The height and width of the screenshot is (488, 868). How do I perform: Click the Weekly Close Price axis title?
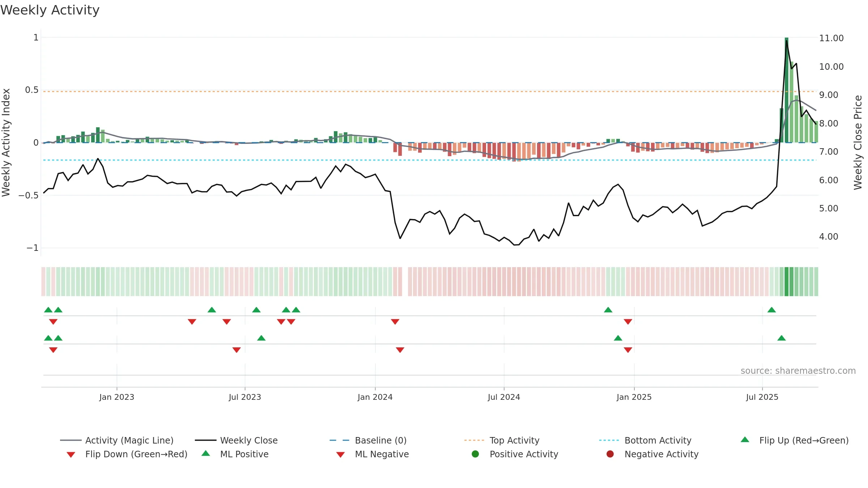[x=858, y=142]
